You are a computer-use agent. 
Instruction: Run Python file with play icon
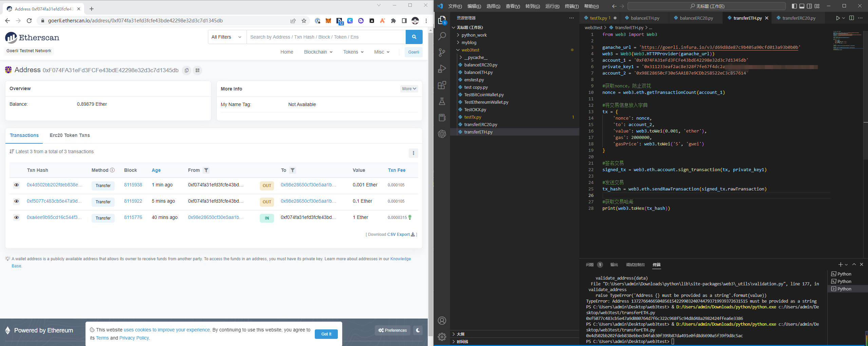click(x=837, y=18)
